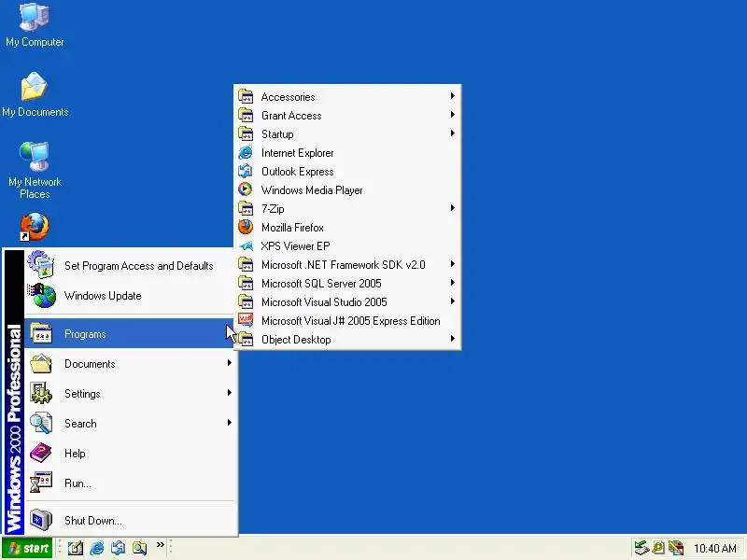Open Microsoft .NET Framework SDK v2.0 entry
Screen dimensions: 747x560
(347, 265)
